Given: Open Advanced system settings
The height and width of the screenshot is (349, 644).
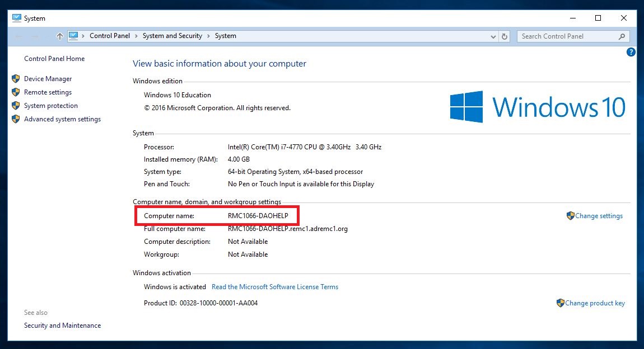Looking at the screenshot, I should point(62,119).
